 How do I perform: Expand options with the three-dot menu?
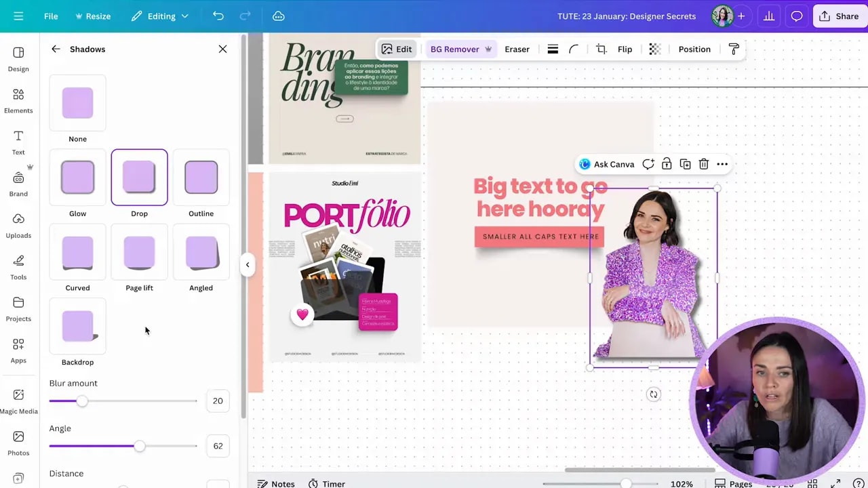click(722, 164)
